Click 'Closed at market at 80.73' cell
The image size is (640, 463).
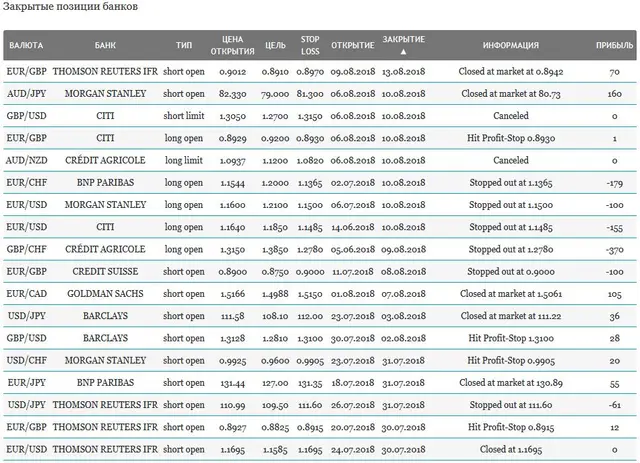point(511,94)
